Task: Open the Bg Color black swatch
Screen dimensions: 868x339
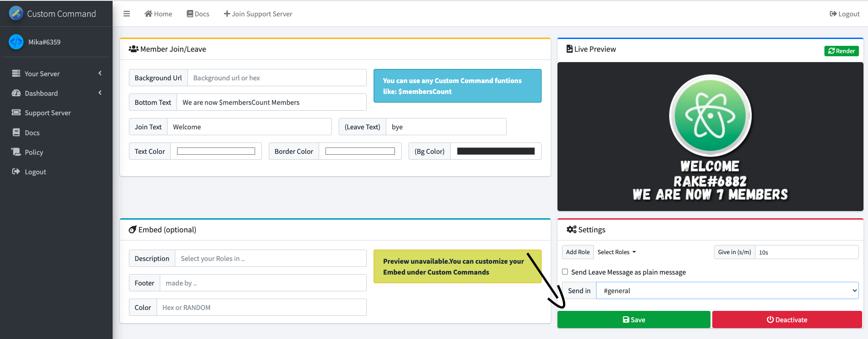Action: coord(496,151)
